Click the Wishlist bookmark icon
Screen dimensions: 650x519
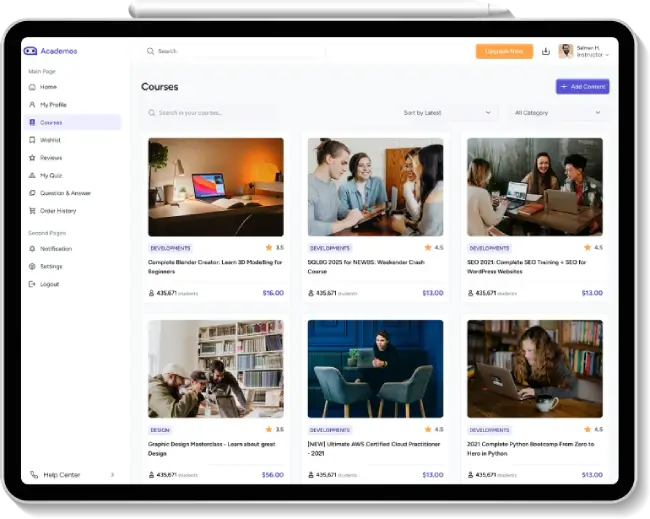32,140
